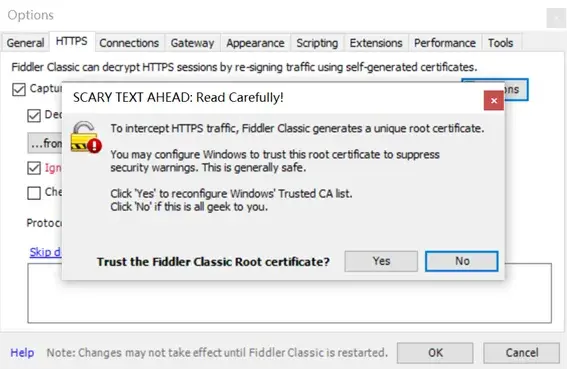Show the Extensions tab

[x=376, y=43]
